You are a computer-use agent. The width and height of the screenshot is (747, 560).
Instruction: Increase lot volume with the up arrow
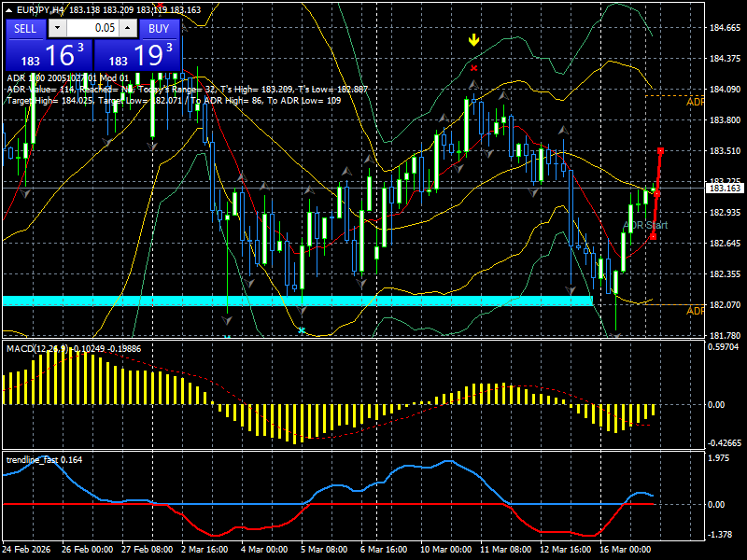coord(128,28)
